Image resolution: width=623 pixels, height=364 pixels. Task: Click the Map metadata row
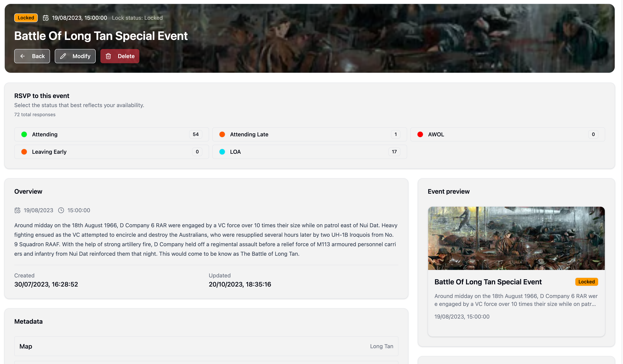coord(206,346)
